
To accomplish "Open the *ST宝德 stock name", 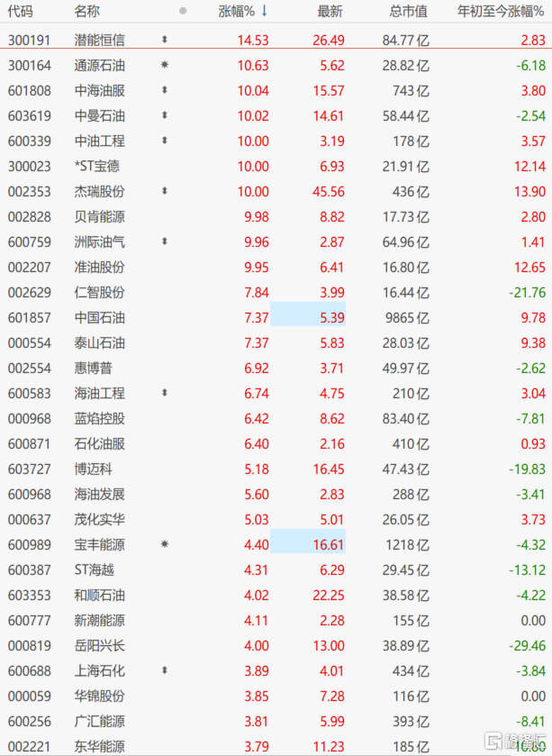I will (x=97, y=167).
